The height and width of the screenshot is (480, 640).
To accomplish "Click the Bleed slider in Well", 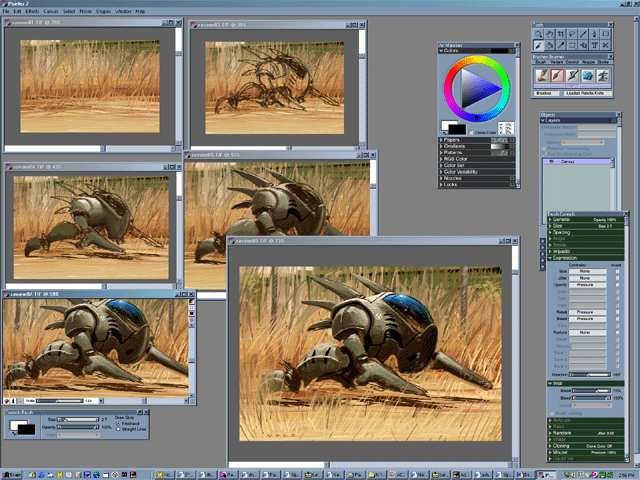I will click(591, 398).
